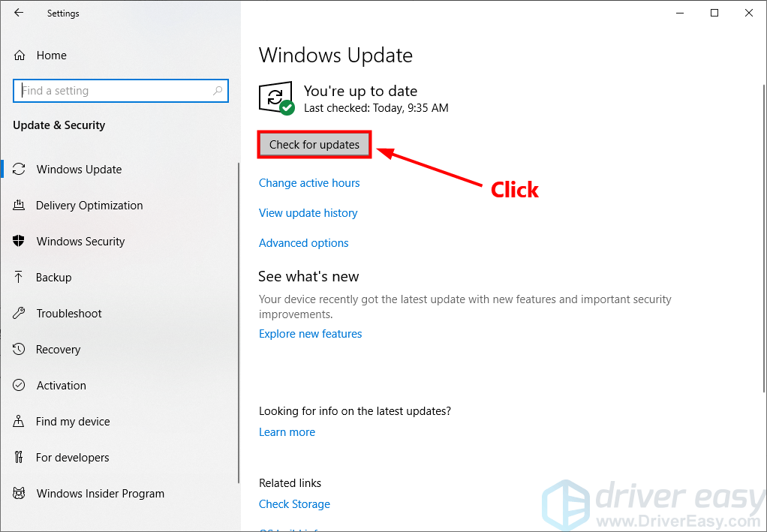This screenshot has width=767, height=532.
Task: Select Troubleshoot from sidebar
Action: [x=69, y=314]
